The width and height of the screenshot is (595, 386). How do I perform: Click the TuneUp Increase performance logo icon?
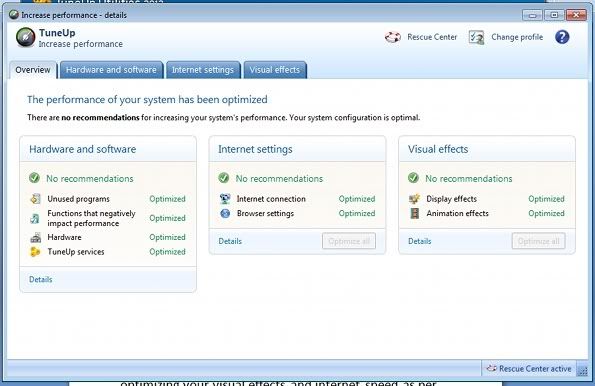point(25,38)
